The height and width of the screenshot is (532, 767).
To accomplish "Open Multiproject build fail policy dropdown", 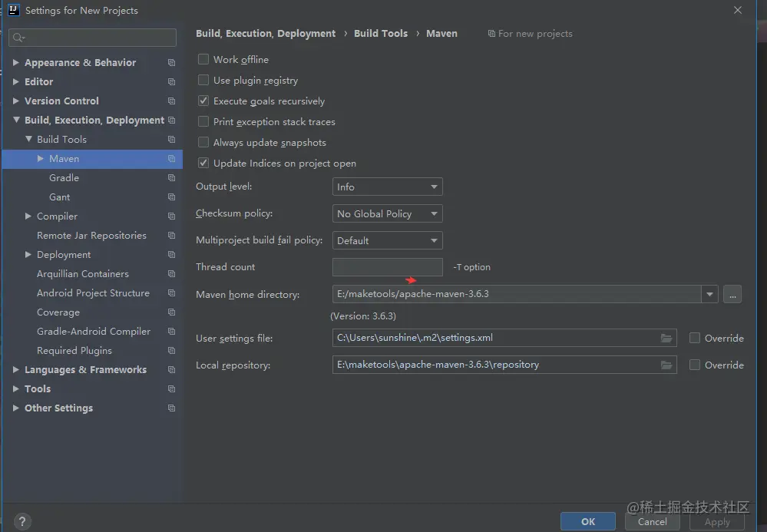I will click(x=388, y=240).
